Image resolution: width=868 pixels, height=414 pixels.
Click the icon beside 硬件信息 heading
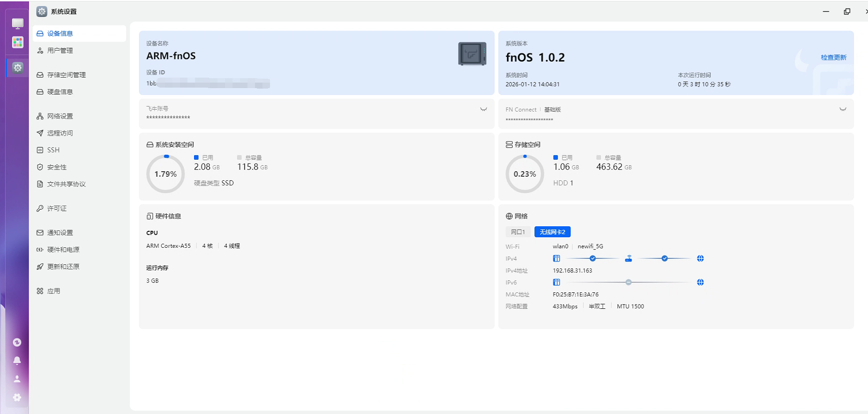click(149, 216)
